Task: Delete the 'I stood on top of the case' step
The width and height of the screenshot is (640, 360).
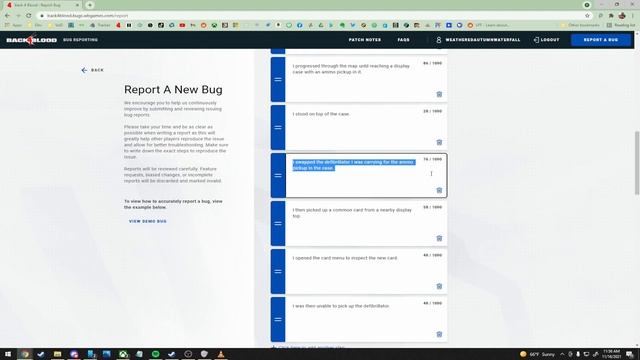Action: click(x=439, y=142)
